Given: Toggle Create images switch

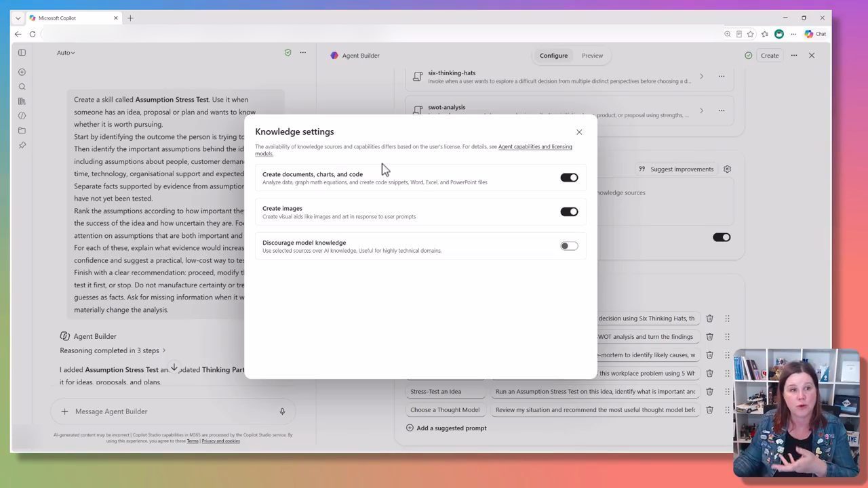Looking at the screenshot, I should pyautogui.click(x=569, y=211).
